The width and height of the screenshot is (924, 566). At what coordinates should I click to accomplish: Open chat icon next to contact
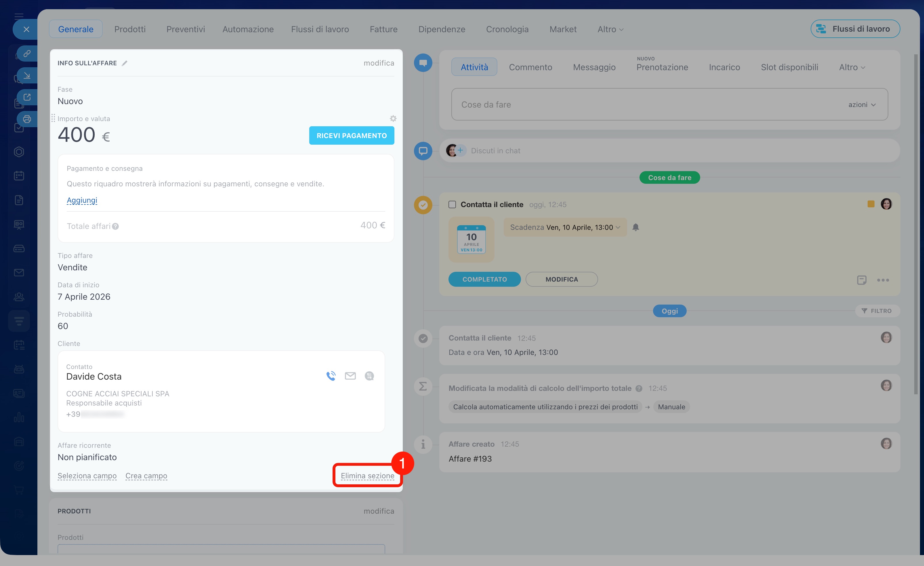click(369, 376)
